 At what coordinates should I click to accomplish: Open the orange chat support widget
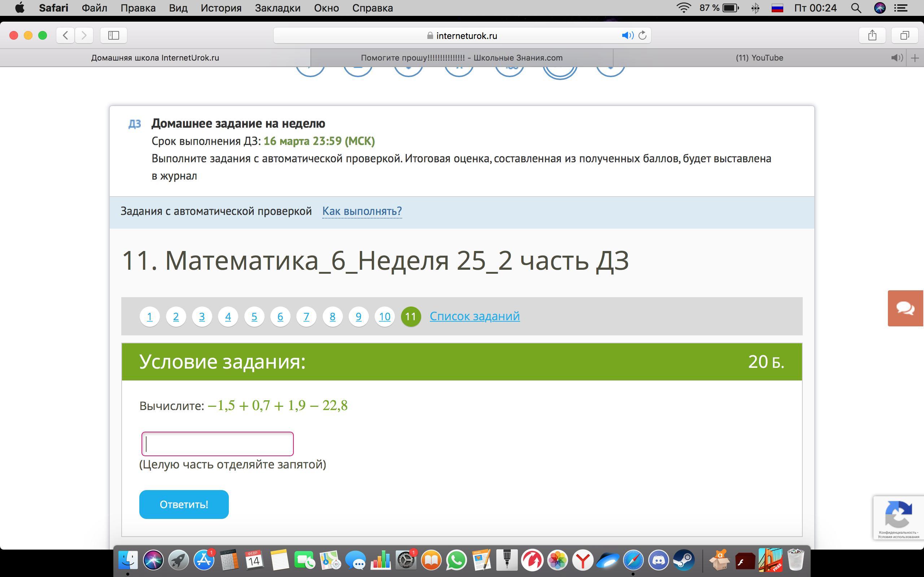click(x=905, y=308)
